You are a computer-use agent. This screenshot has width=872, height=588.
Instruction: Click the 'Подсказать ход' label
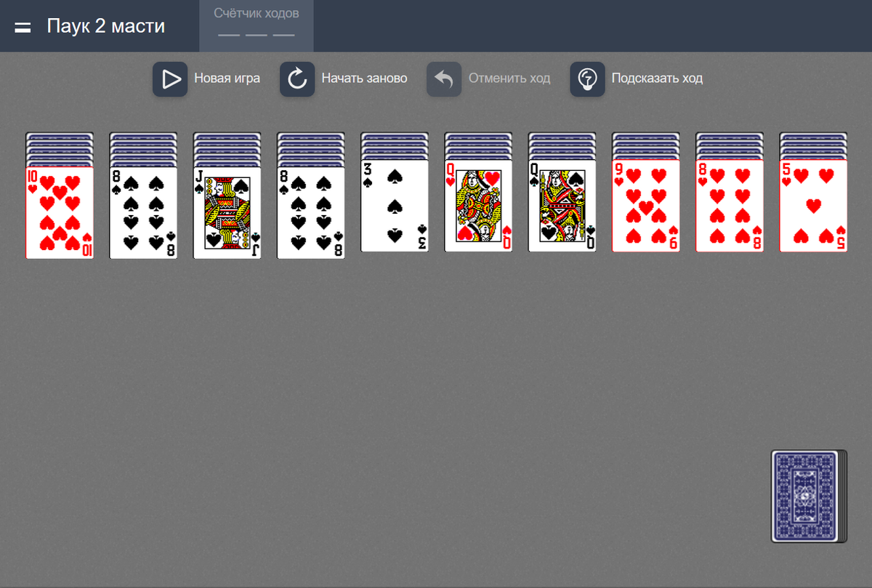click(657, 78)
